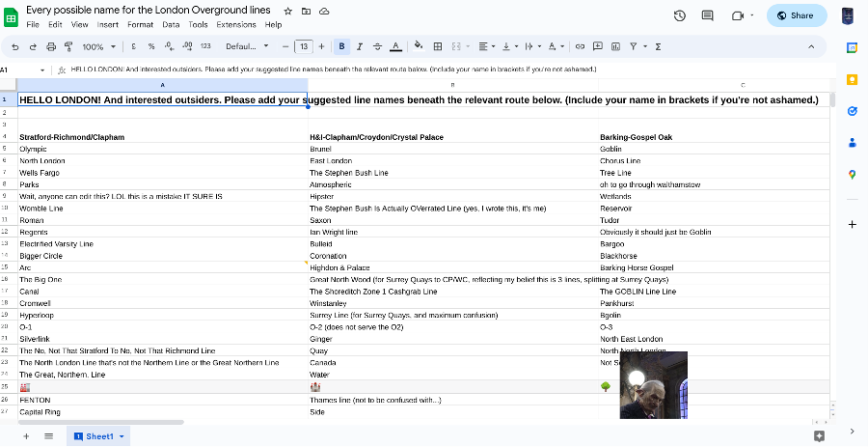The width and height of the screenshot is (868, 447).
Task: Decrease font size with minus button
Action: 285,47
